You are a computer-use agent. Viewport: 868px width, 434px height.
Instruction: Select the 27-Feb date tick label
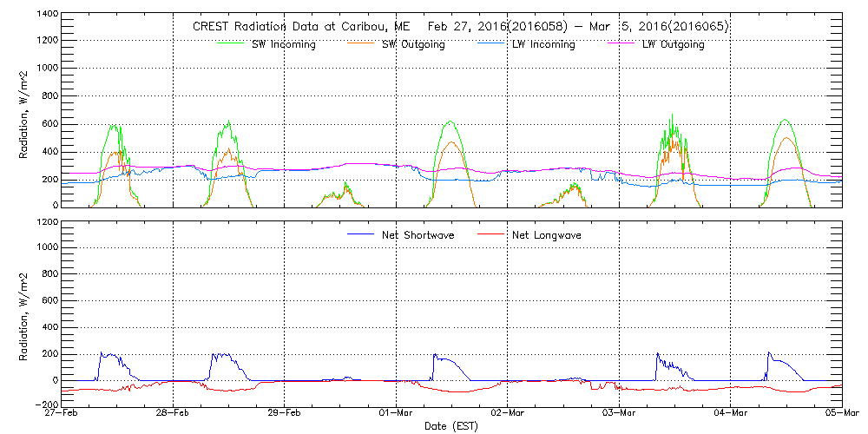tap(61, 414)
